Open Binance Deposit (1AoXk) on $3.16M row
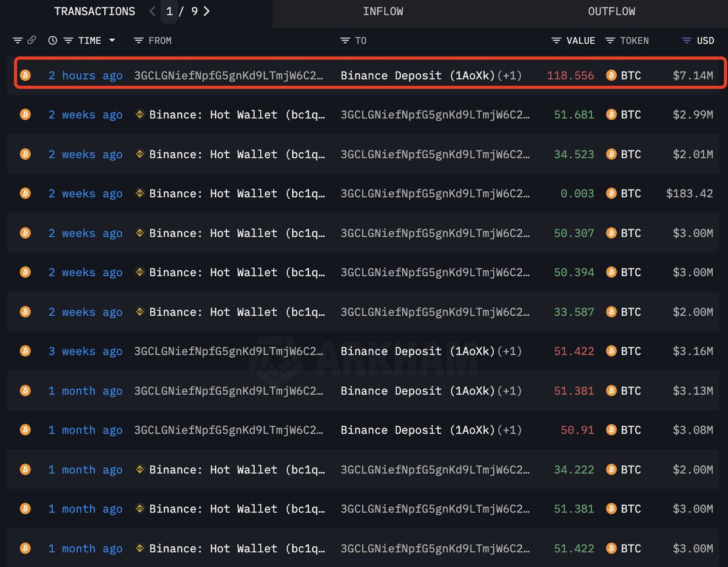The height and width of the screenshot is (567, 728). [418, 351]
